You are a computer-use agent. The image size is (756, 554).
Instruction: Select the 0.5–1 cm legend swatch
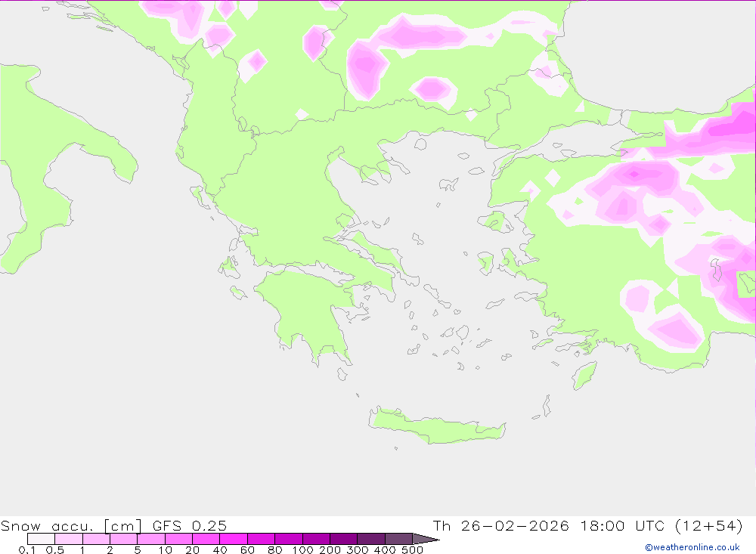[x=69, y=539]
